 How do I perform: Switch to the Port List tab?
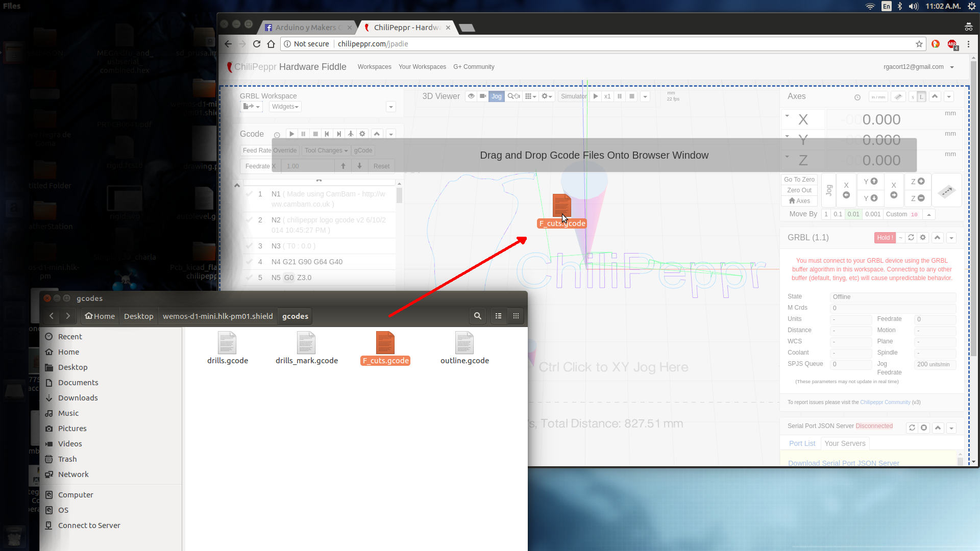pyautogui.click(x=802, y=443)
